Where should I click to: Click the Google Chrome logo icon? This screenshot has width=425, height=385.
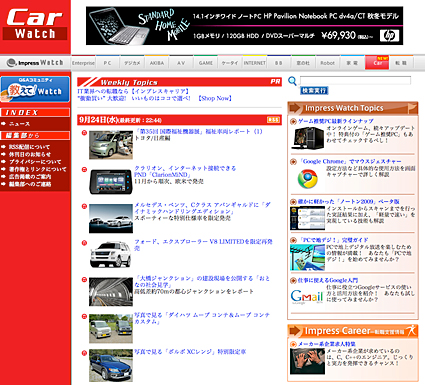(x=307, y=179)
